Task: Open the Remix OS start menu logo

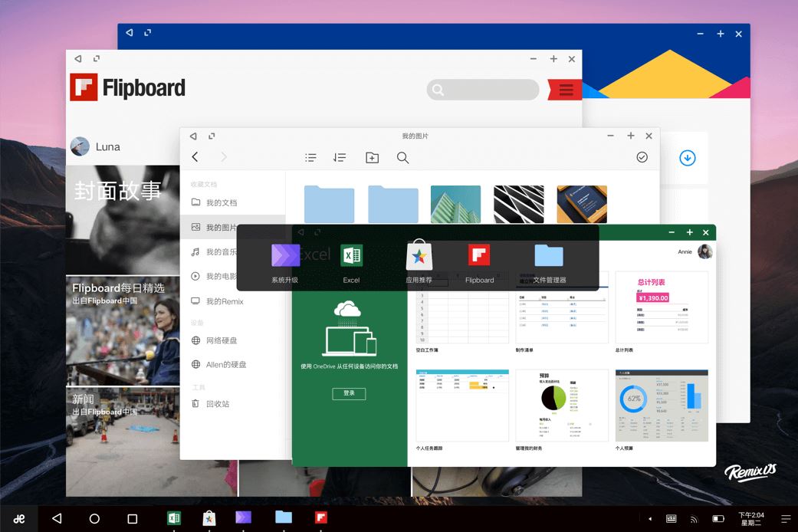Action: click(19, 519)
